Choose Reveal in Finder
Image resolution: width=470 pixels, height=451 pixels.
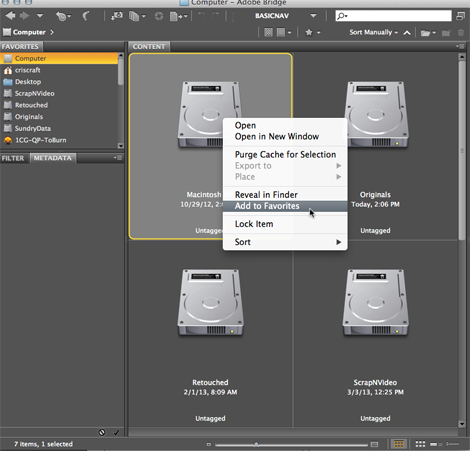tap(285, 195)
